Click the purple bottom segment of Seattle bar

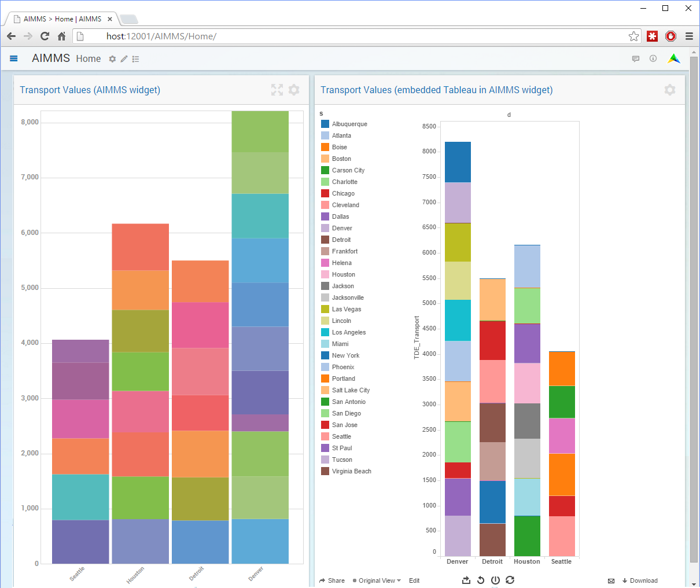point(80,542)
